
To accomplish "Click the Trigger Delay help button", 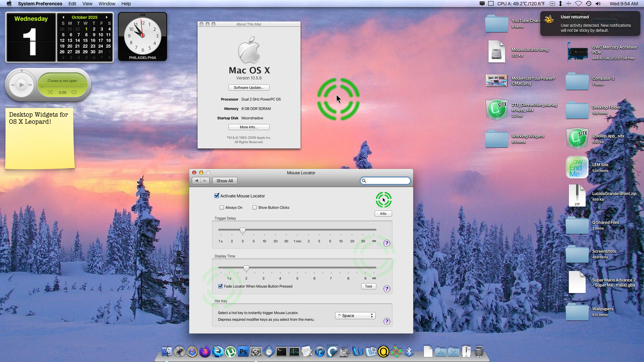I will click(387, 243).
